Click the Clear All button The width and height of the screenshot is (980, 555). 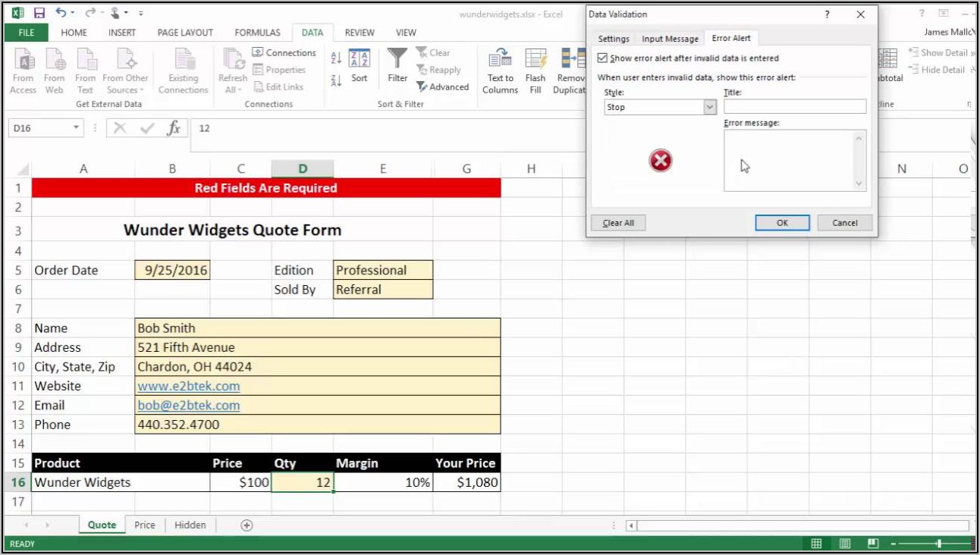pos(618,223)
